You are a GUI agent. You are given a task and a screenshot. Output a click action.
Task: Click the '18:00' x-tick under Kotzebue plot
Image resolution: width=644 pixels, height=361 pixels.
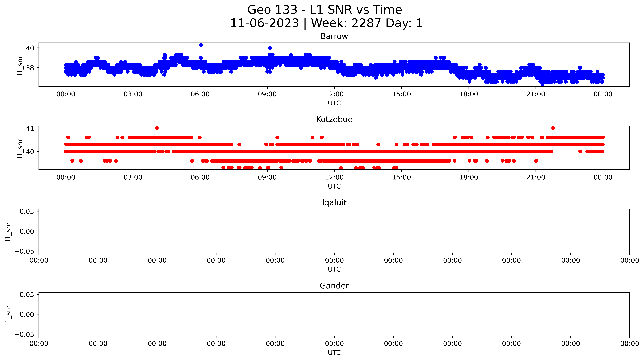[x=469, y=177]
